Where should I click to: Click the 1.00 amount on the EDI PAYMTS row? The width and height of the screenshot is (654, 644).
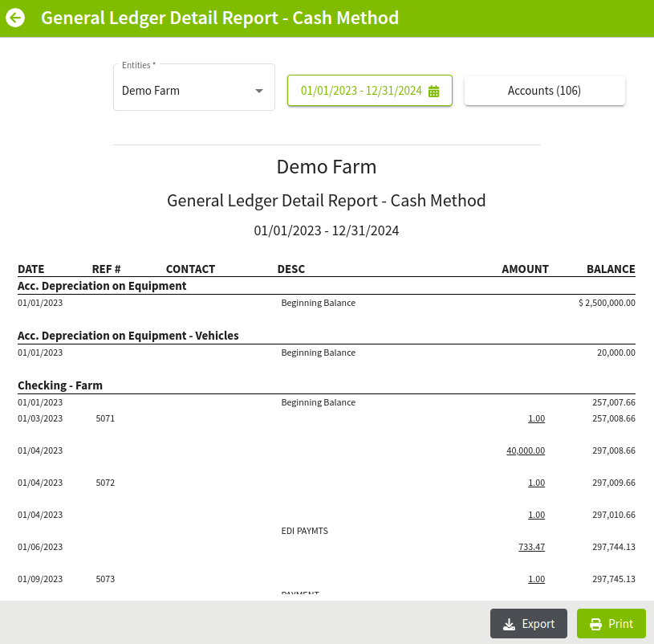tap(536, 515)
